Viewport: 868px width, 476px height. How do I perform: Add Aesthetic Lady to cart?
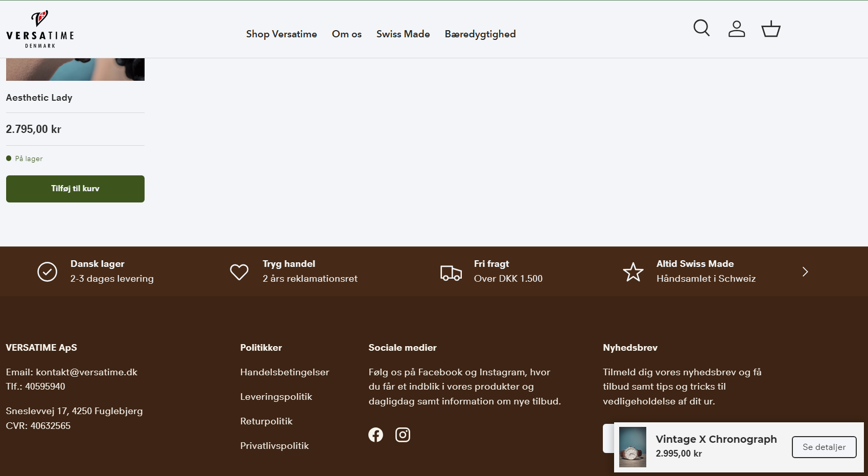click(x=75, y=189)
